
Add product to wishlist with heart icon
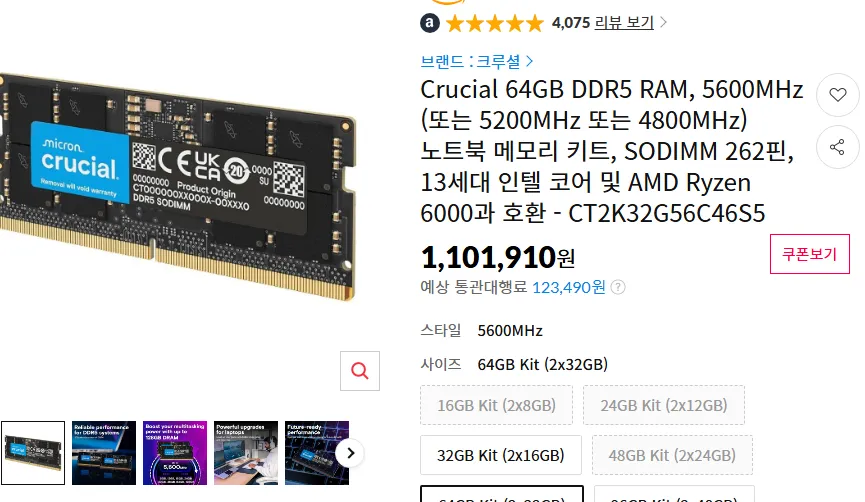click(837, 95)
